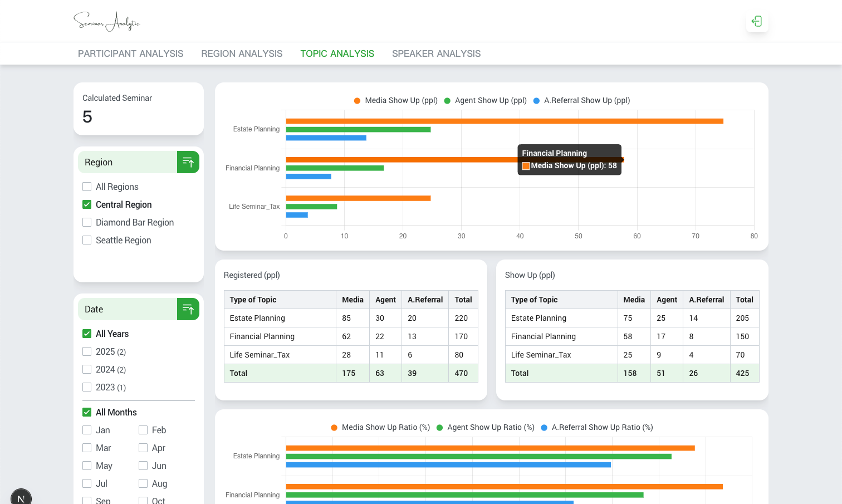842x504 pixels.
Task: Tick the 2023 year checkbox
Action: point(87,387)
